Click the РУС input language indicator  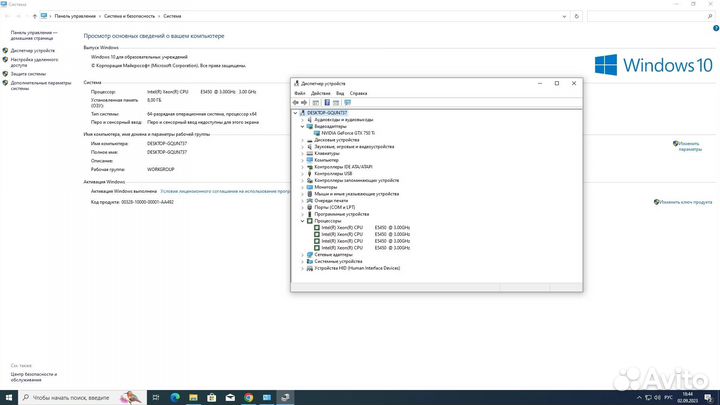point(669,398)
